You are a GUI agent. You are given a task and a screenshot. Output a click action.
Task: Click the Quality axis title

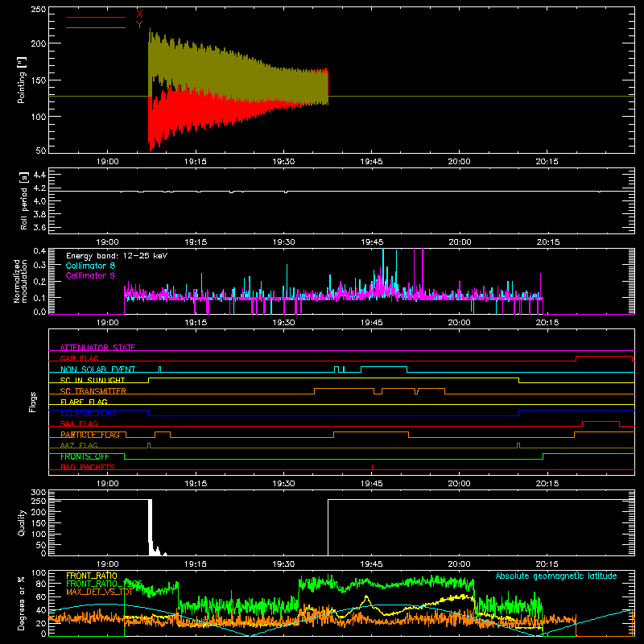22,522
